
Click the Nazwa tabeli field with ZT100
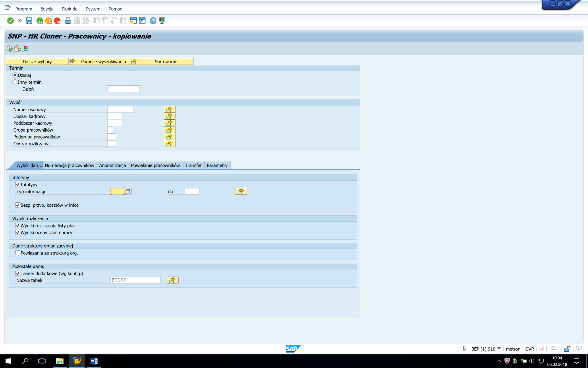[x=135, y=280]
